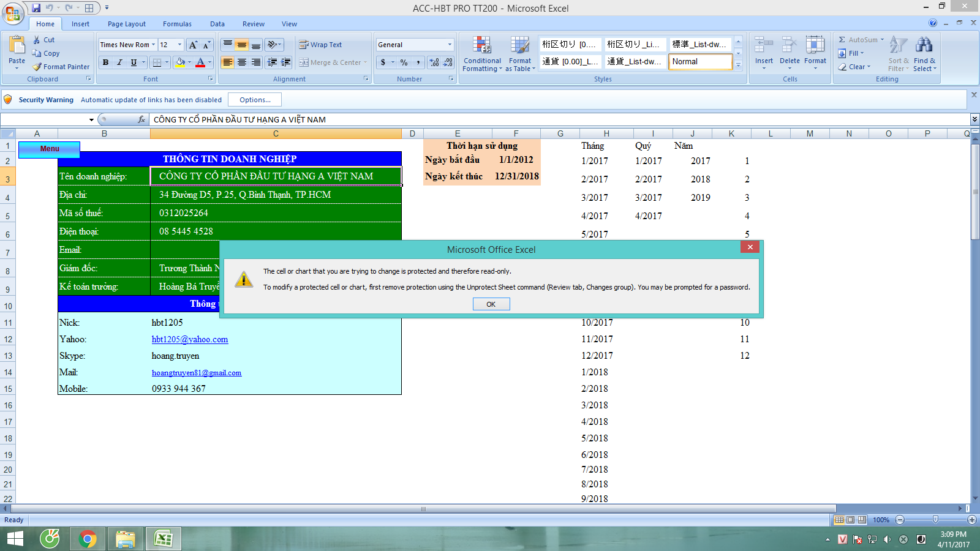The image size is (980, 551).
Task: Open the font name dropdown
Action: tap(153, 45)
